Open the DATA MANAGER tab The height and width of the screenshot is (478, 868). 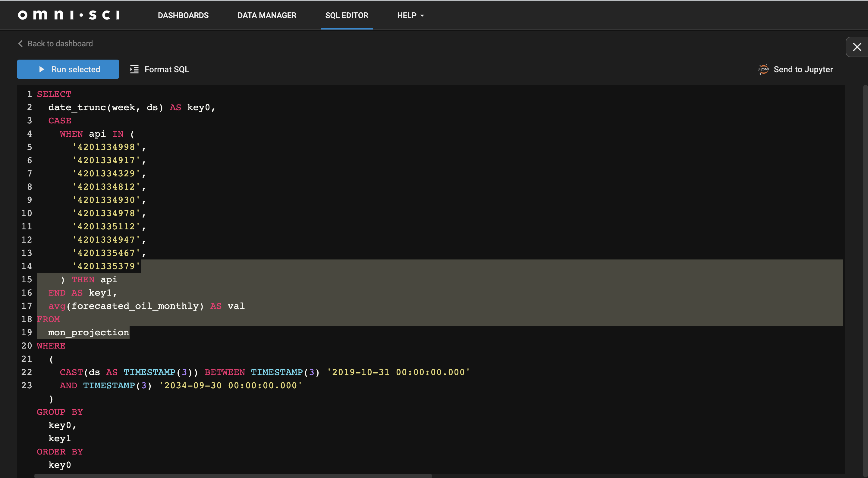pos(267,15)
